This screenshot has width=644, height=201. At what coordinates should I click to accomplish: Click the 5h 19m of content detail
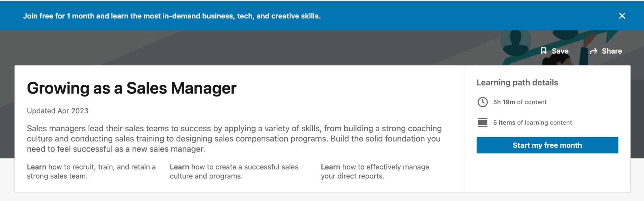(519, 102)
